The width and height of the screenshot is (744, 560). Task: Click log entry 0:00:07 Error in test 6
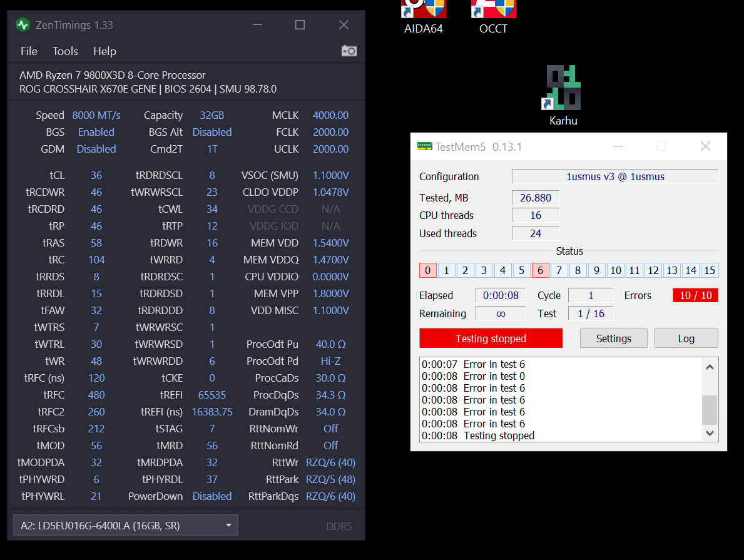click(474, 365)
